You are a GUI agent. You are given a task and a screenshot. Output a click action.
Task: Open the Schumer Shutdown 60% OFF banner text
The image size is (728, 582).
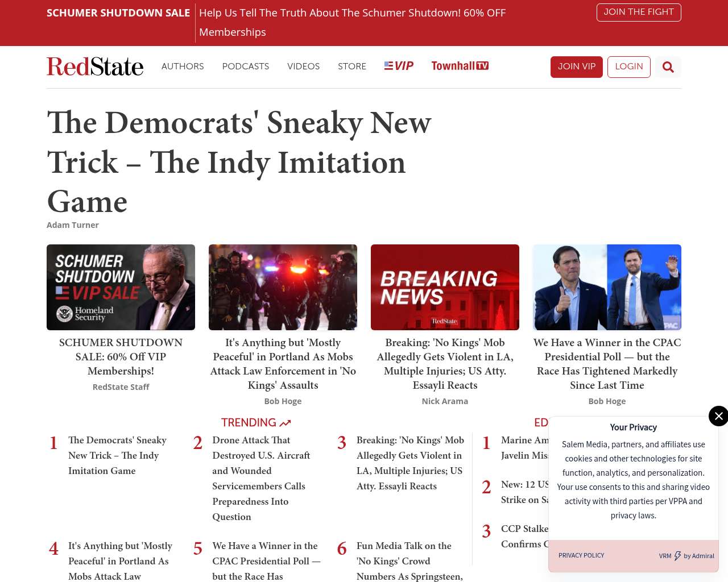(x=352, y=23)
